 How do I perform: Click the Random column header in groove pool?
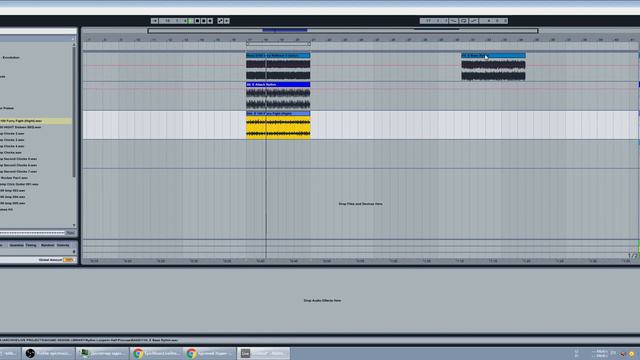pos(47,245)
